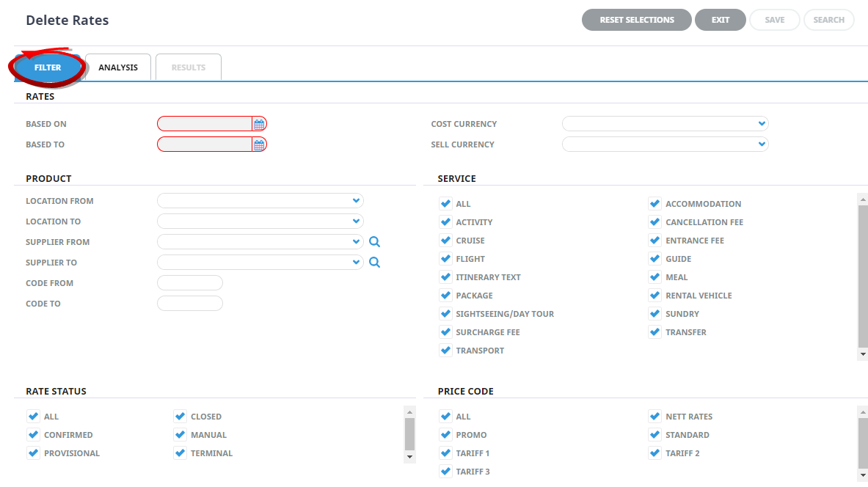Select the Filter tab
868x487 pixels.
point(48,67)
